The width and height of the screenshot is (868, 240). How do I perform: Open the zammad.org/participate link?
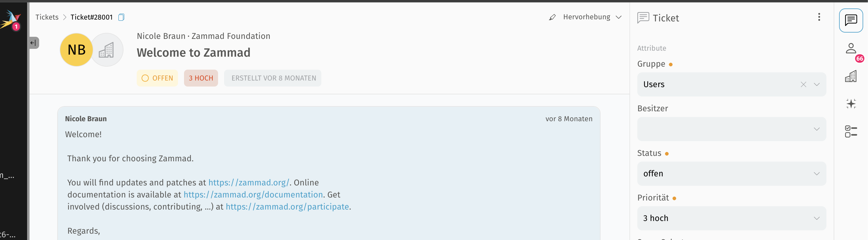(x=287, y=207)
